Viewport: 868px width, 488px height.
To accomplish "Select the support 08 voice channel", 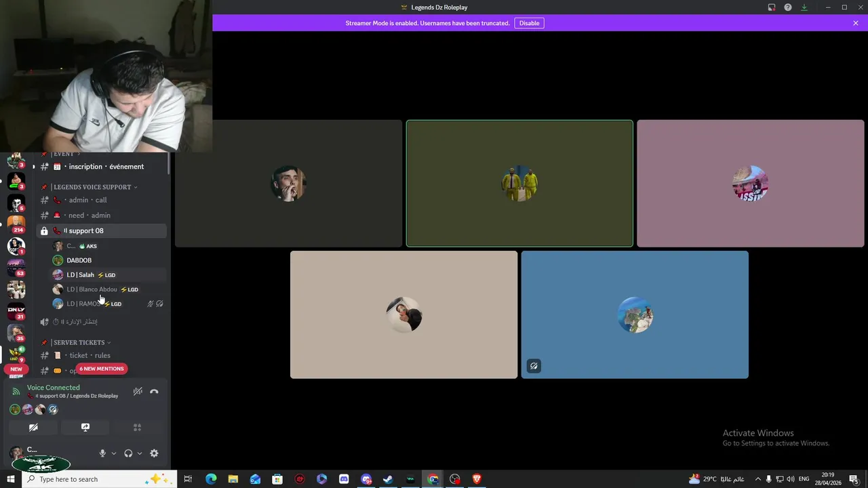I will point(101,231).
